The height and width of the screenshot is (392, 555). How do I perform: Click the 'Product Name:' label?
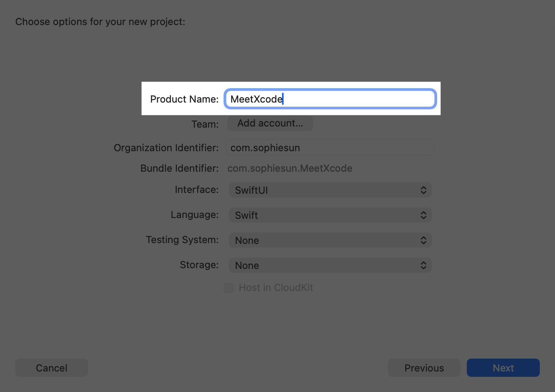[x=184, y=99]
